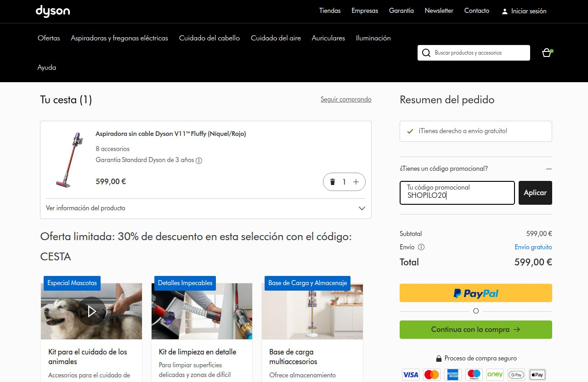The image size is (588, 382).
Task: Click the Especial Mascotas tag
Action: [x=72, y=283]
